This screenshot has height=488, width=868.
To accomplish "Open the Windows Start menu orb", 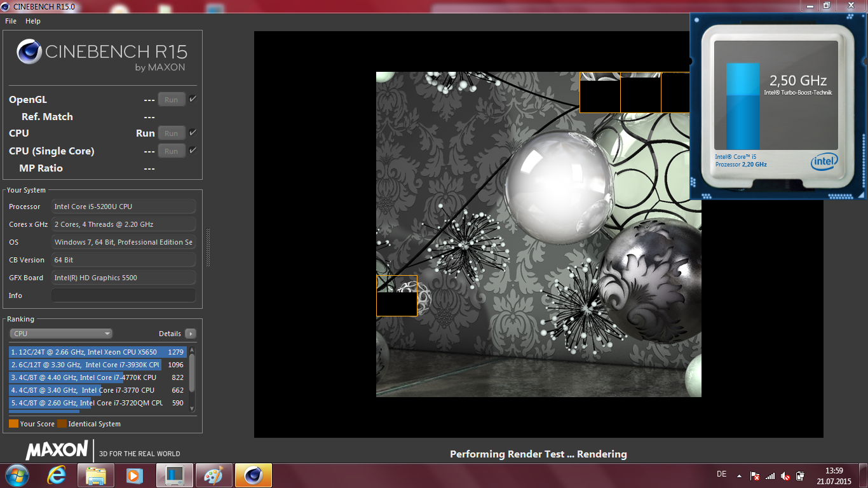I will 16,475.
